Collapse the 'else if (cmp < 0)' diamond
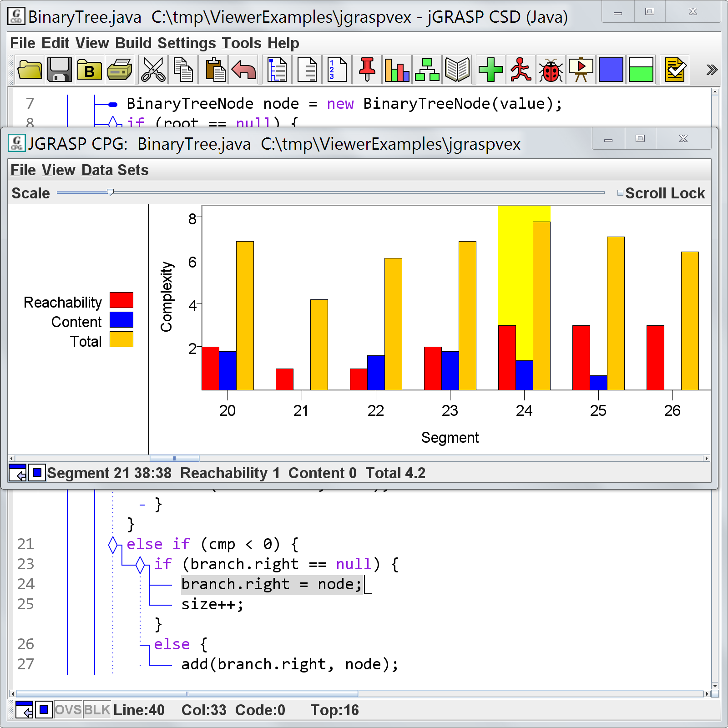728x728 pixels. pyautogui.click(x=113, y=545)
